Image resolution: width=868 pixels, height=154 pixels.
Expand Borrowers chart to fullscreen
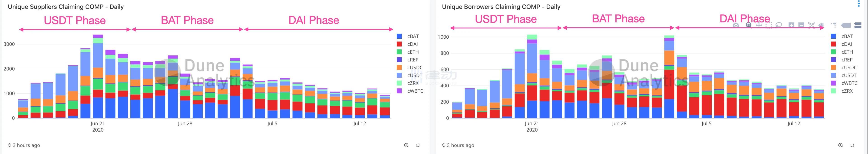coord(852,145)
